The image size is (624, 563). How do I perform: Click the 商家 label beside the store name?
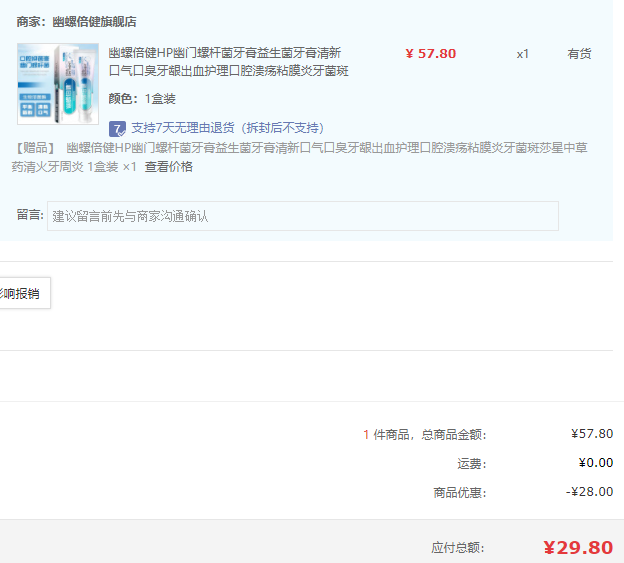(x=29, y=22)
